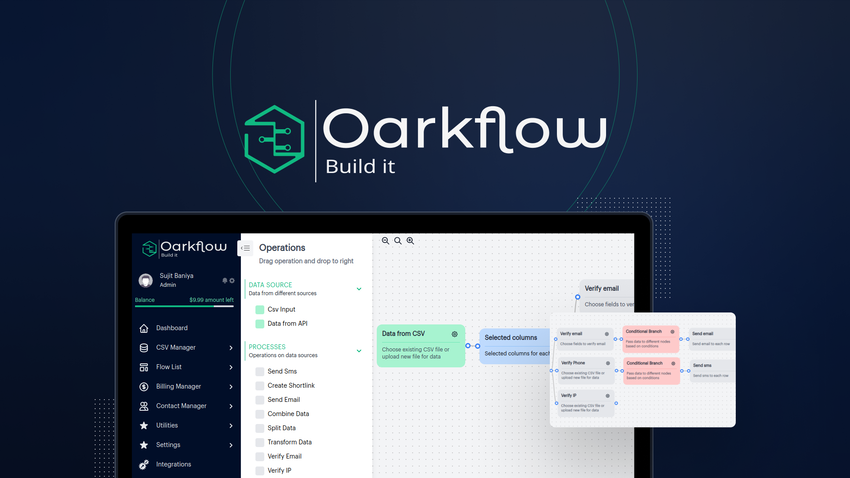Screen dimensions: 850x478
Task: Tick the Split Data checkbox
Action: [x=260, y=428]
